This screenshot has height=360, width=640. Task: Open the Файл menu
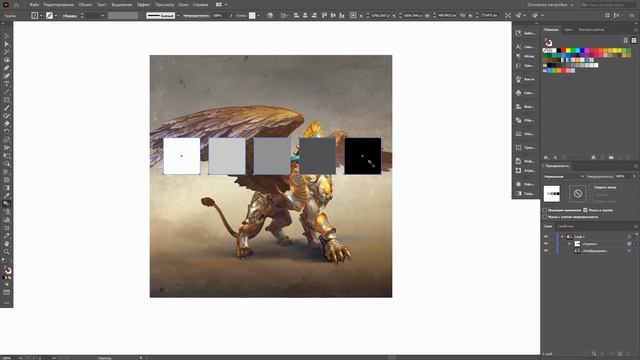(34, 4)
